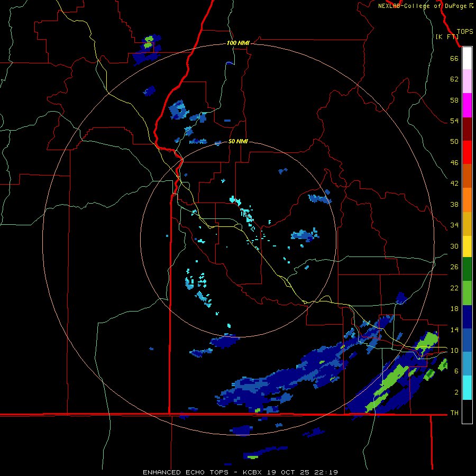Screen dimensions: 476x476
Task: Click the "TOPS" legend title
Action: click(x=465, y=31)
